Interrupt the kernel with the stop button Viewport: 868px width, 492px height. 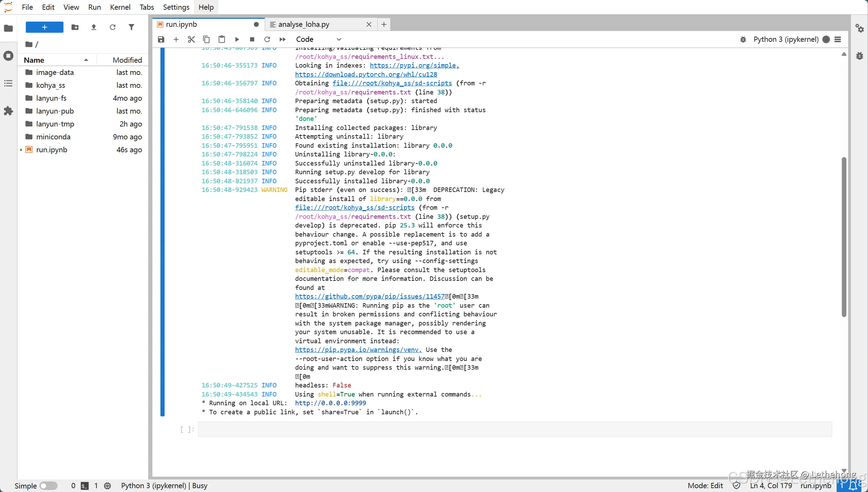click(252, 39)
